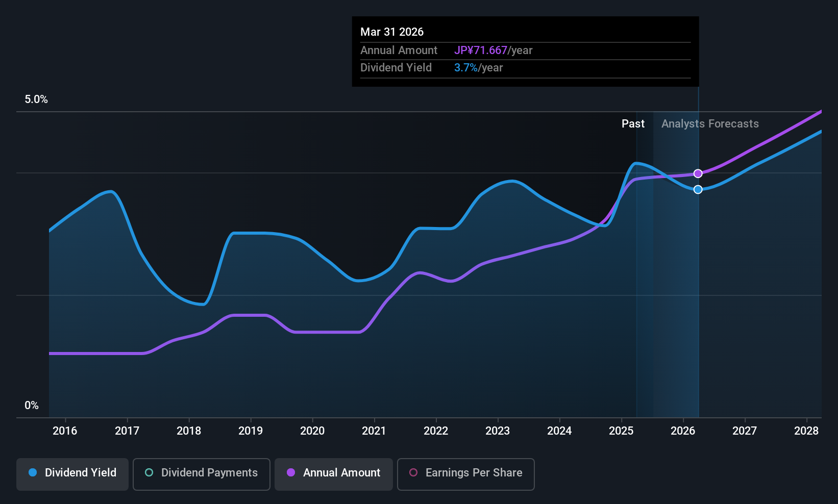Click the purple Annual Amount legend dot
The height and width of the screenshot is (504, 838).
coord(291,473)
